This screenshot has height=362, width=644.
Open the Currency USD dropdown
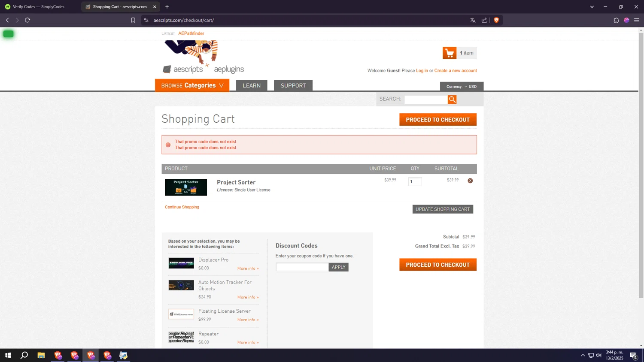click(462, 87)
